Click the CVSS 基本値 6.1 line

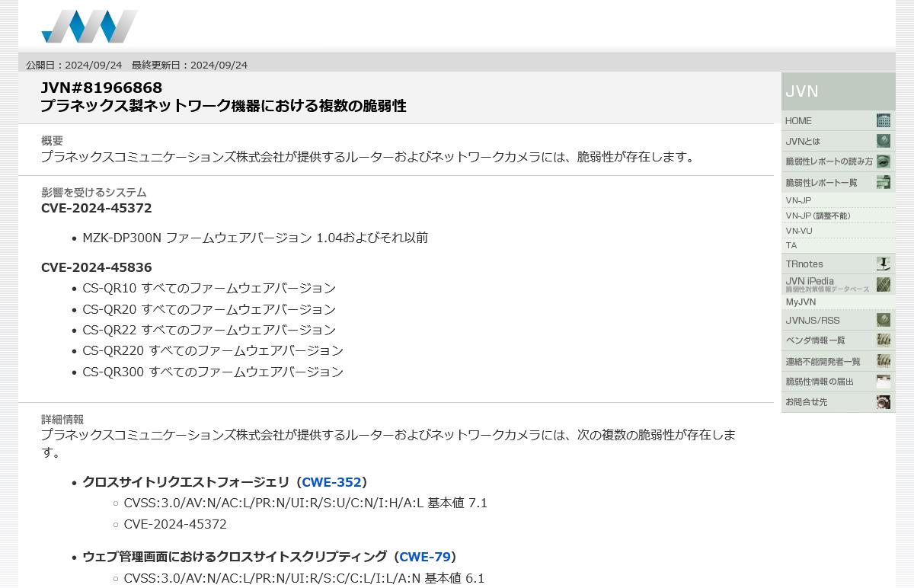304,578
